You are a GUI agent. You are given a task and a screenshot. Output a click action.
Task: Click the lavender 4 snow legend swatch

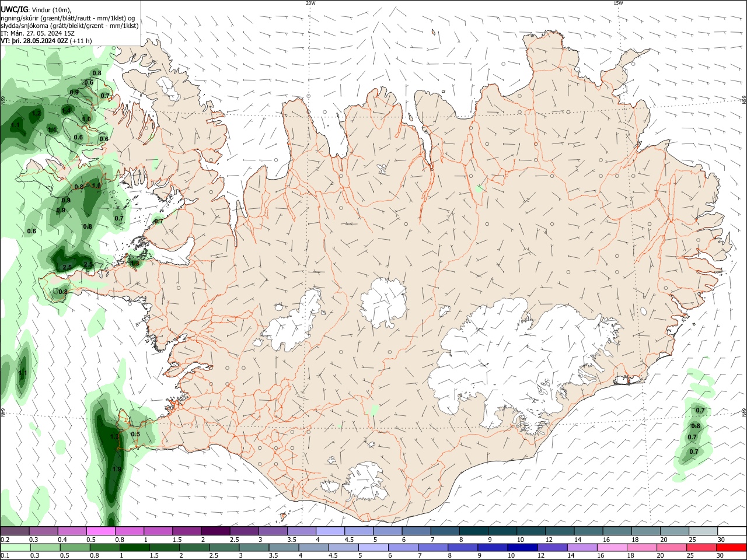tap(330, 531)
